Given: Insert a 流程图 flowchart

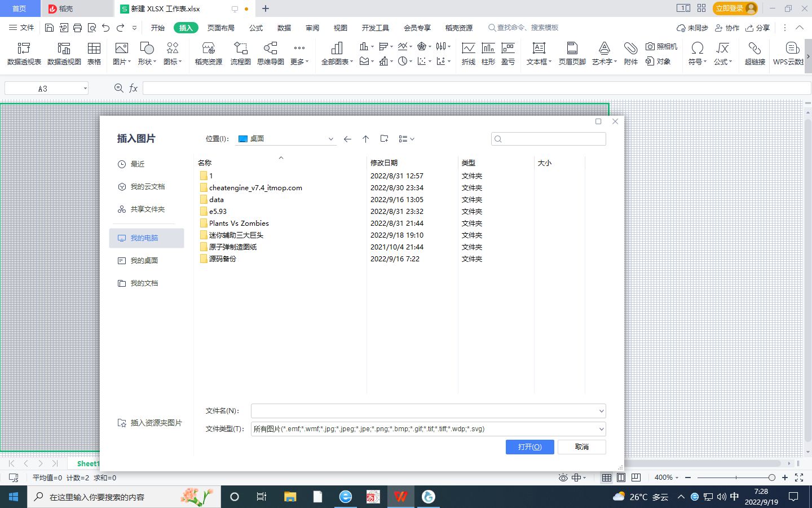Looking at the screenshot, I should click(x=240, y=54).
